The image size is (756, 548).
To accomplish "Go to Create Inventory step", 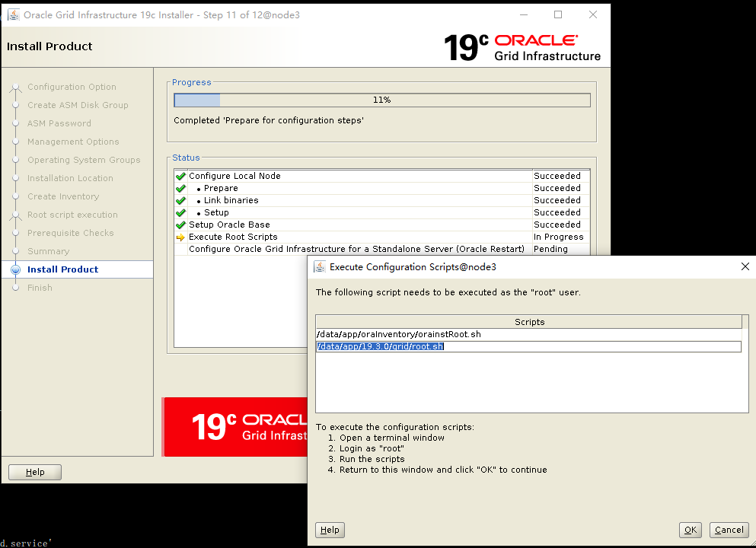I will (x=63, y=196).
